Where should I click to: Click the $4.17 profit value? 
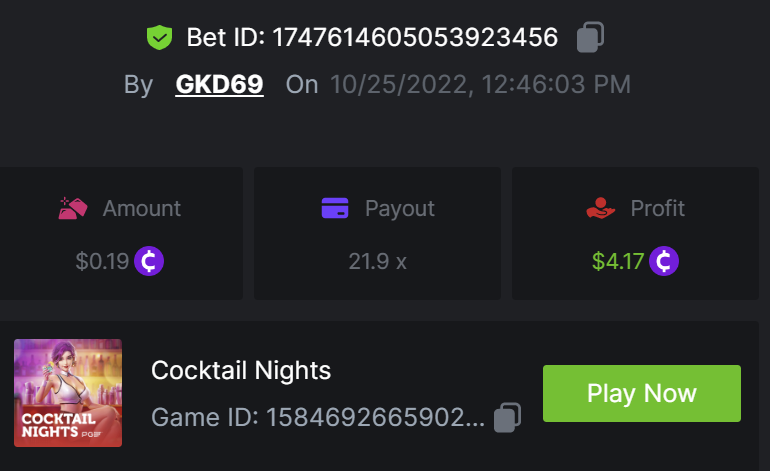(618, 262)
